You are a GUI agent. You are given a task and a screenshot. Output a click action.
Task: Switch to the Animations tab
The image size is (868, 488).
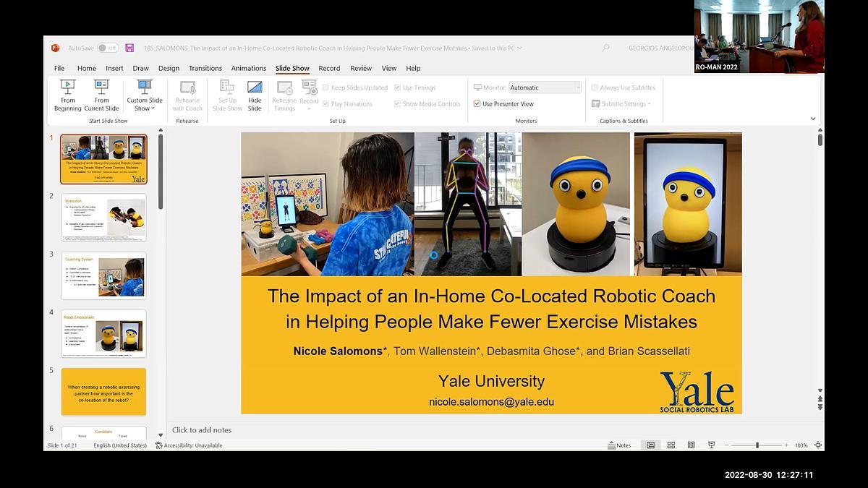[x=249, y=68]
